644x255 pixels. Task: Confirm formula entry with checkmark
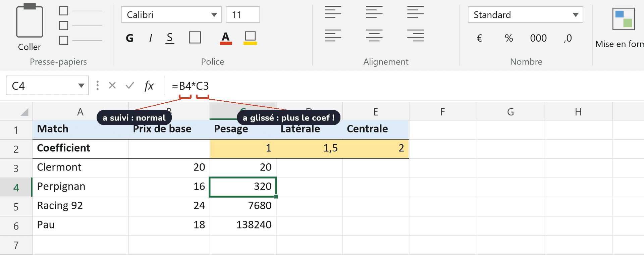[130, 86]
